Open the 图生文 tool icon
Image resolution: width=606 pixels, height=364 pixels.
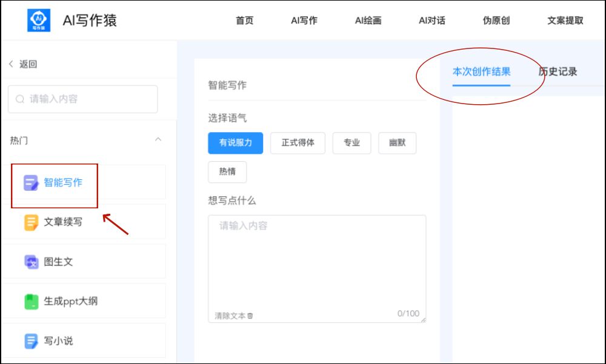point(31,262)
